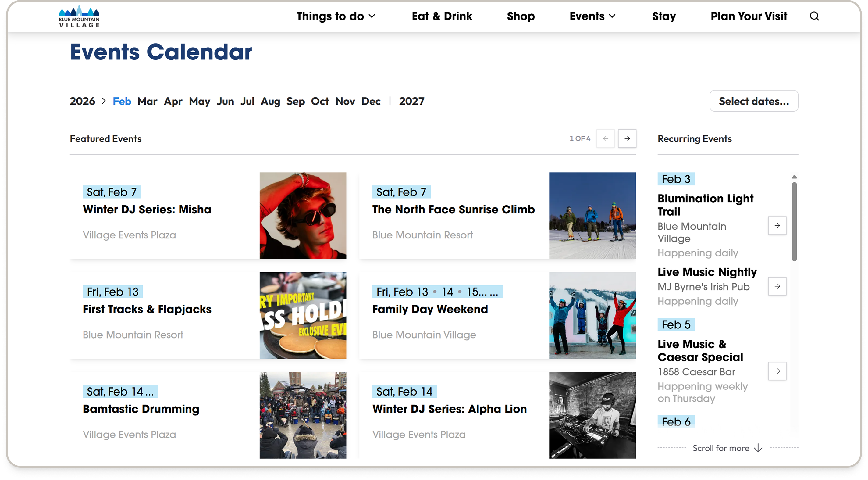Select the Aug month tab
The width and height of the screenshot is (868, 480).
[270, 101]
